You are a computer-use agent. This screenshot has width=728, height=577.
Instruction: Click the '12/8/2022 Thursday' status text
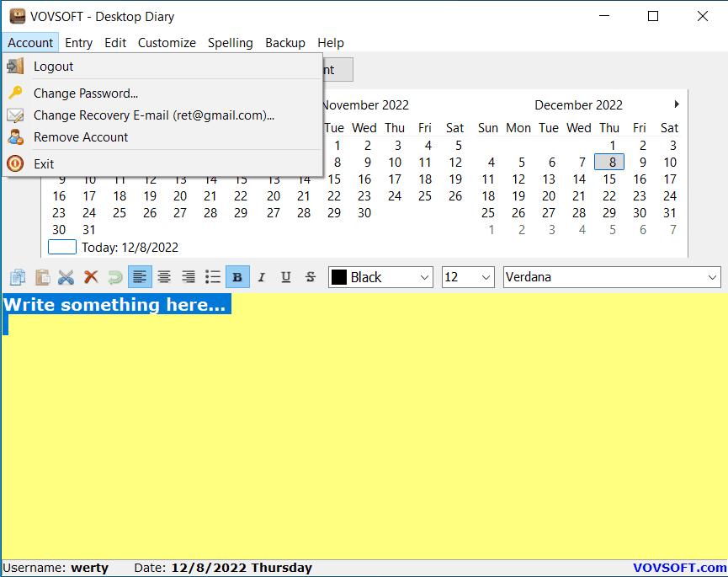pos(242,568)
